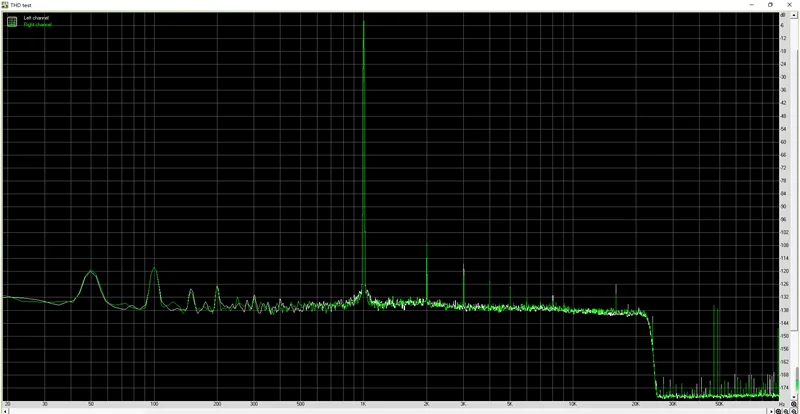Click the hum peak at 100 Hz
This screenshot has width=800, height=414.
(154, 268)
